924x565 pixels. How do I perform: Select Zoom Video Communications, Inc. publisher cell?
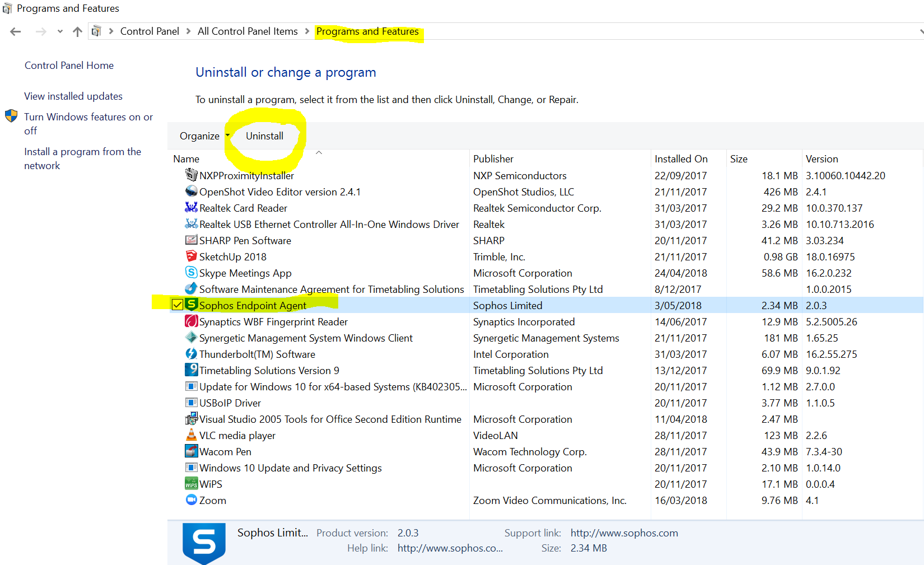pyautogui.click(x=550, y=501)
